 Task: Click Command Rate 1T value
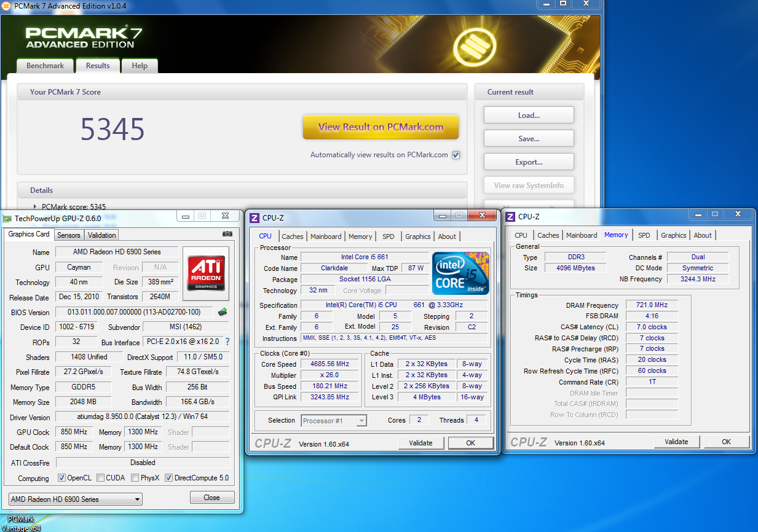652,381
